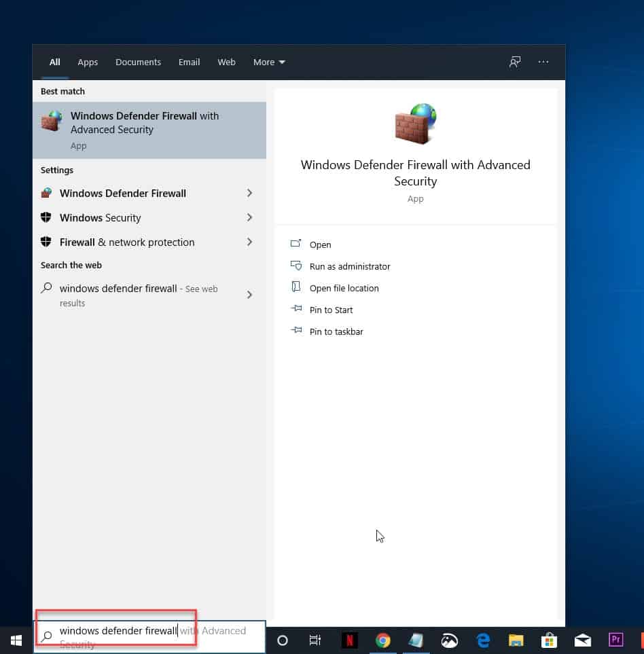Launch Netflix from the taskbar
This screenshot has height=654, width=644.
click(349, 640)
